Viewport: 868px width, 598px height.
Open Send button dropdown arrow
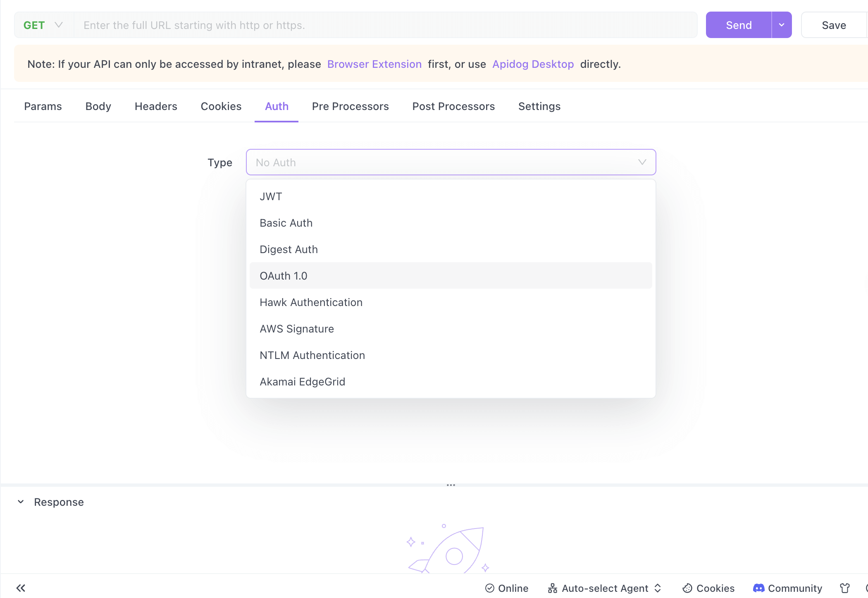point(782,25)
